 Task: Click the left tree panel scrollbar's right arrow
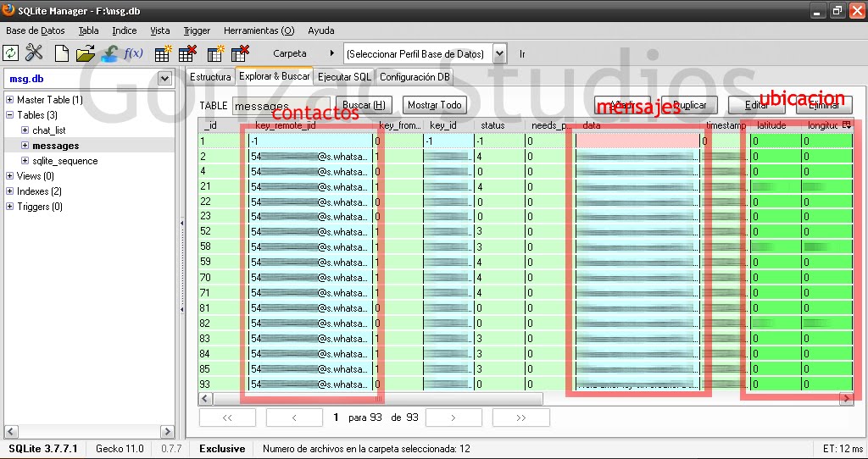167,431
